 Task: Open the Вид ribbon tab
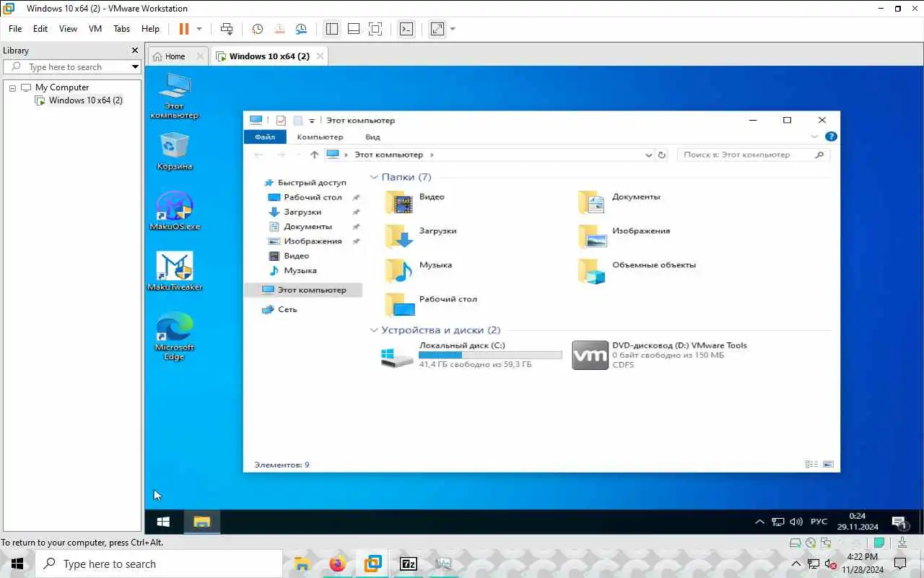click(x=372, y=137)
